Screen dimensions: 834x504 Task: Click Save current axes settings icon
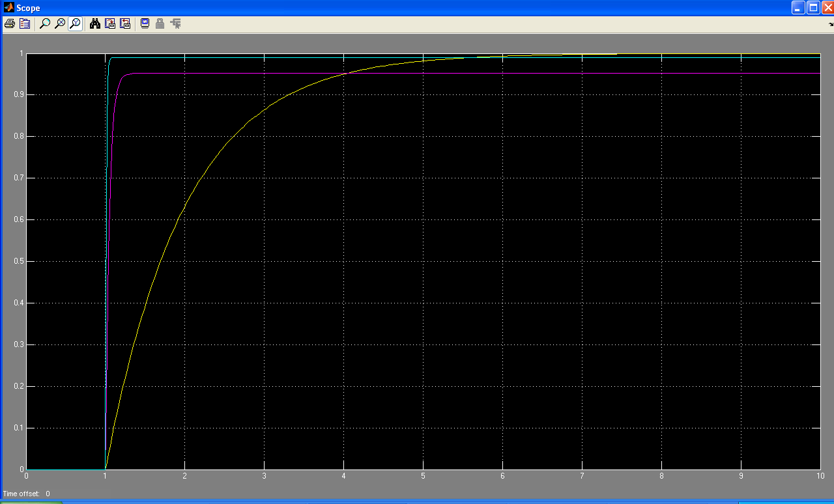coord(110,23)
